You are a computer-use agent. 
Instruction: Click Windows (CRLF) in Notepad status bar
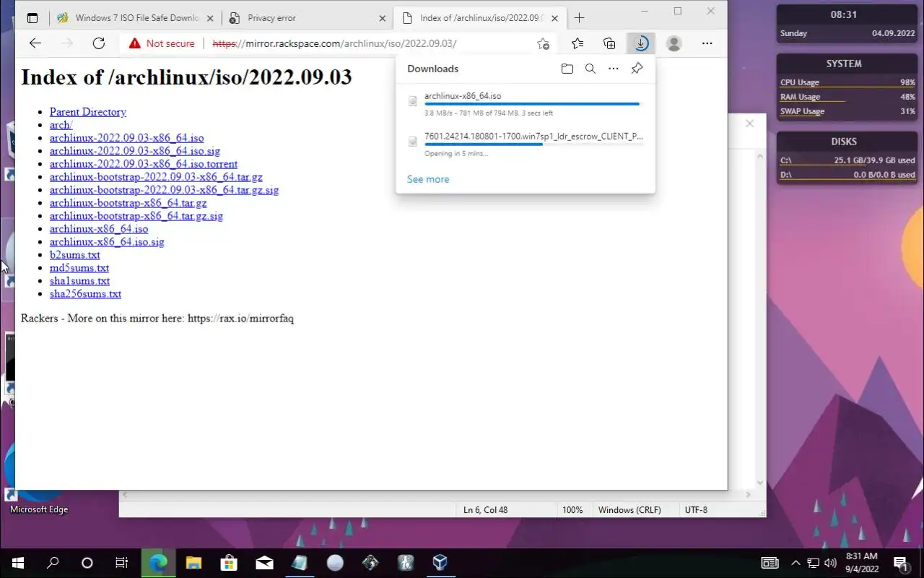point(629,509)
